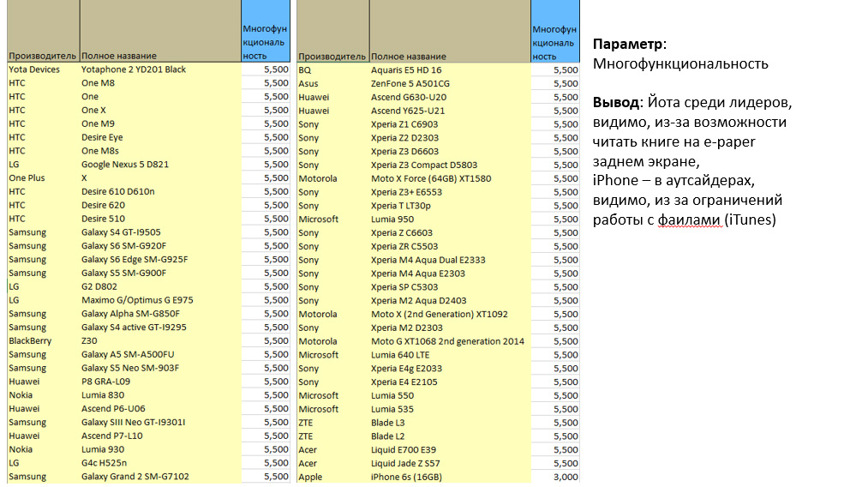Click Galaxy S6 Edge SM-G925F cell
868x487 pixels.
[160, 259]
